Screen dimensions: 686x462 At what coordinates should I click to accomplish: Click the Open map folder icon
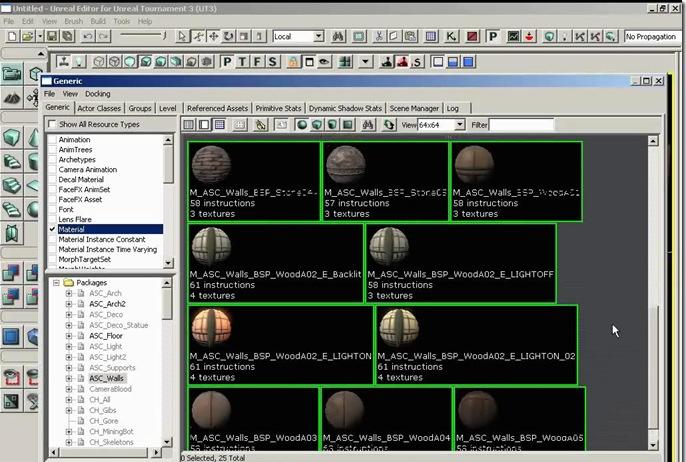[28, 36]
